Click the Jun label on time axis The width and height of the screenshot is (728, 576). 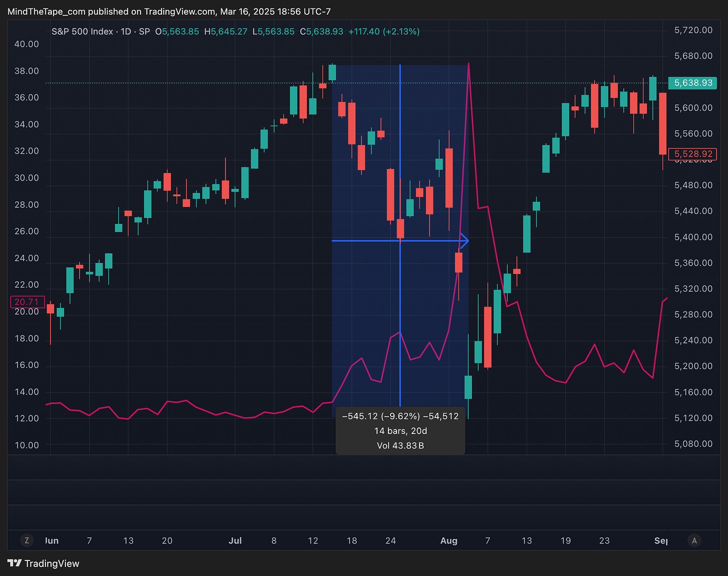52,541
